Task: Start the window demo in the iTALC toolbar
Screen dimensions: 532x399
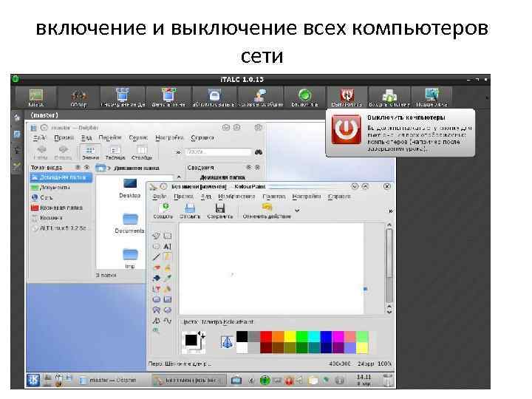Action: (x=168, y=98)
